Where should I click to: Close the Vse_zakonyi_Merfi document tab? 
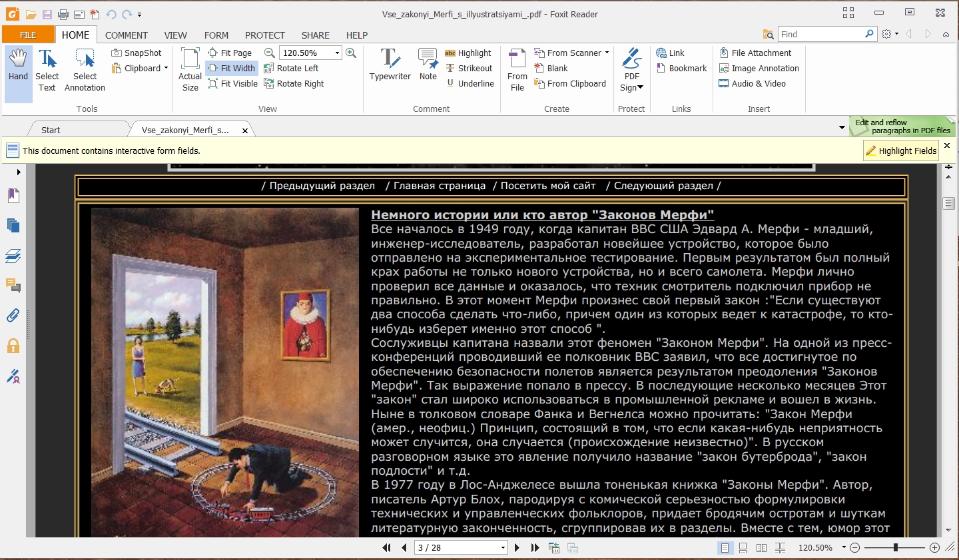pos(245,131)
